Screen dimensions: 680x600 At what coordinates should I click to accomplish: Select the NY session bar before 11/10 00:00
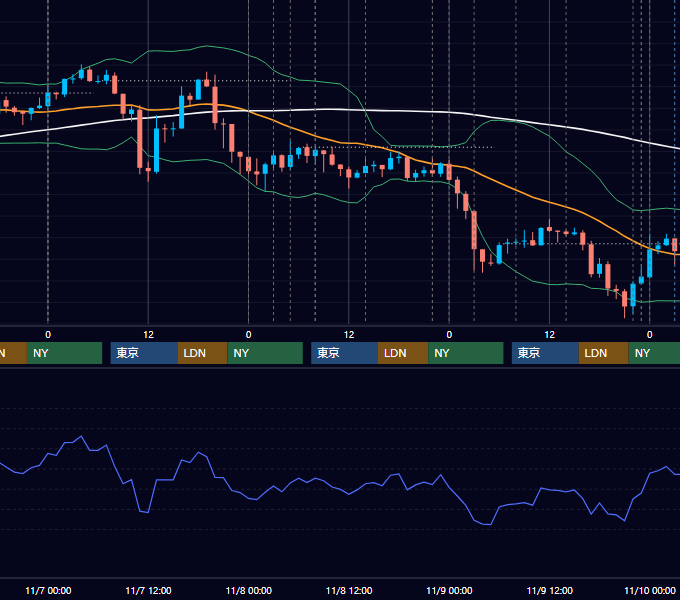654,353
